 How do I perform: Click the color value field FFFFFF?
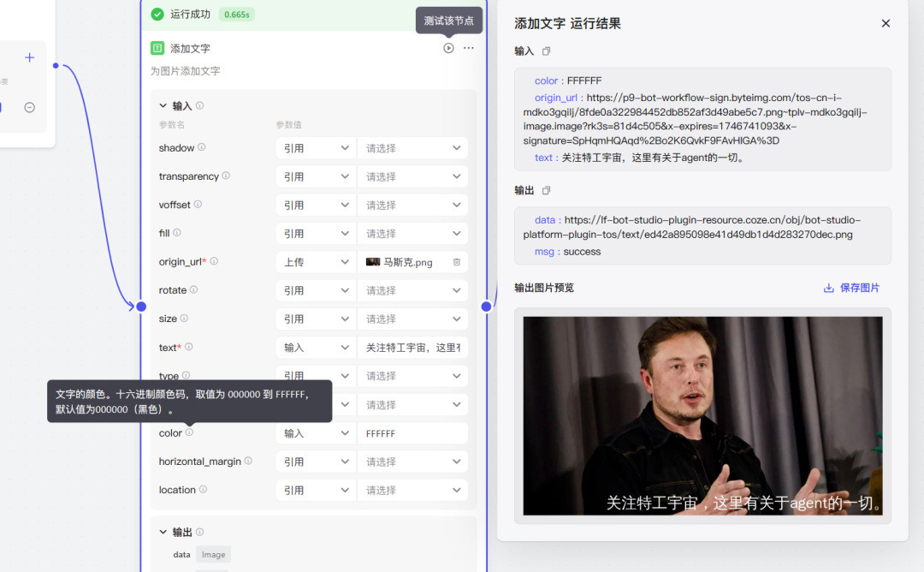coord(412,433)
